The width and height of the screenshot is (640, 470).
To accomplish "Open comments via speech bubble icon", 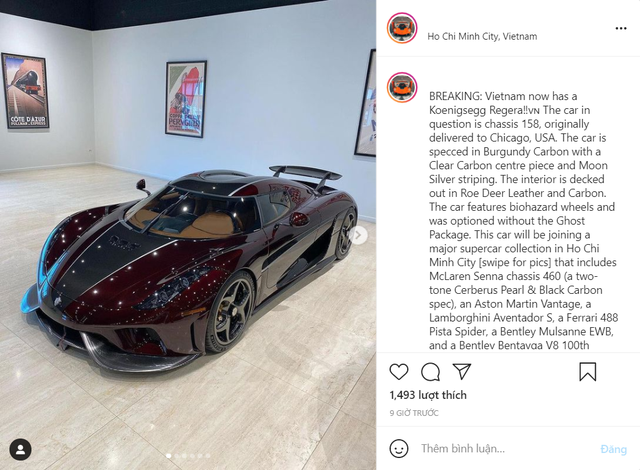I will pos(430,372).
